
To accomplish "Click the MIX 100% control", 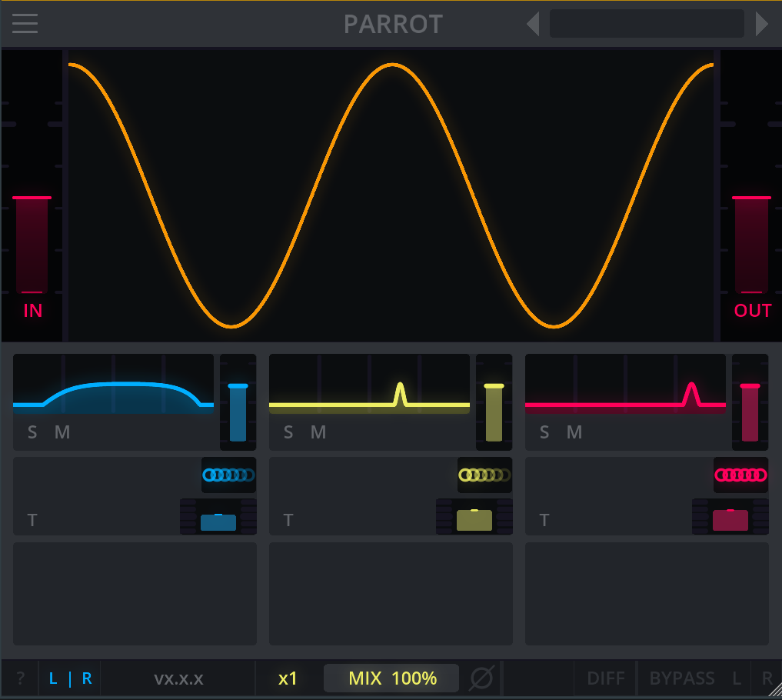I will [391, 678].
